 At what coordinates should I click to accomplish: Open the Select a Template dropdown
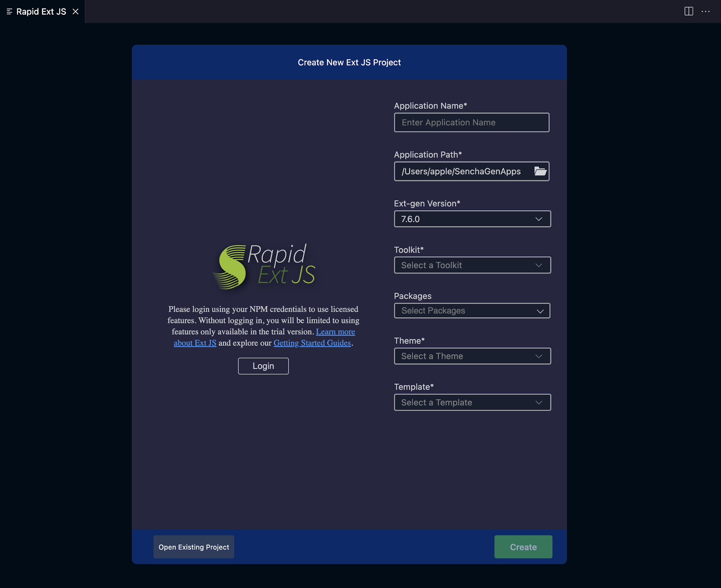pos(472,402)
